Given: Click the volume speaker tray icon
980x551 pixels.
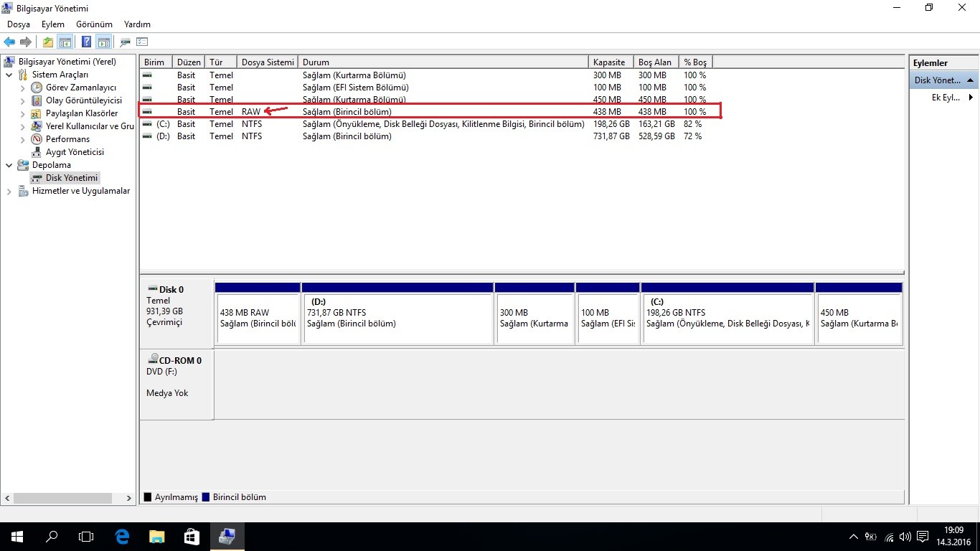Looking at the screenshot, I should click(x=906, y=537).
